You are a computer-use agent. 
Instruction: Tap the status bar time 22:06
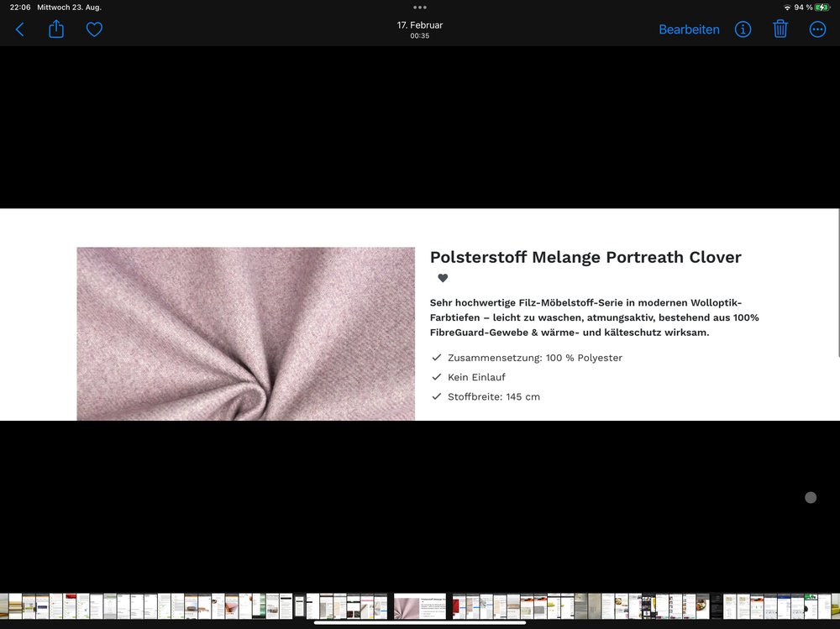click(x=20, y=8)
